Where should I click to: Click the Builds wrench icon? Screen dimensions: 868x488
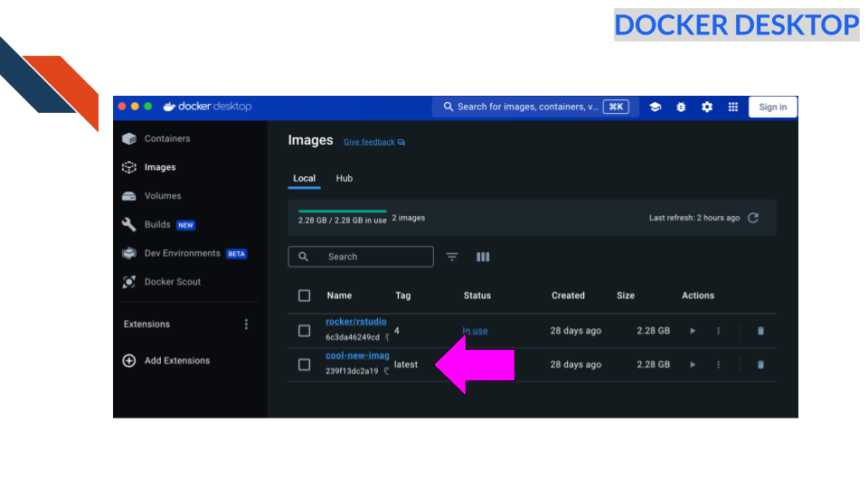point(129,224)
